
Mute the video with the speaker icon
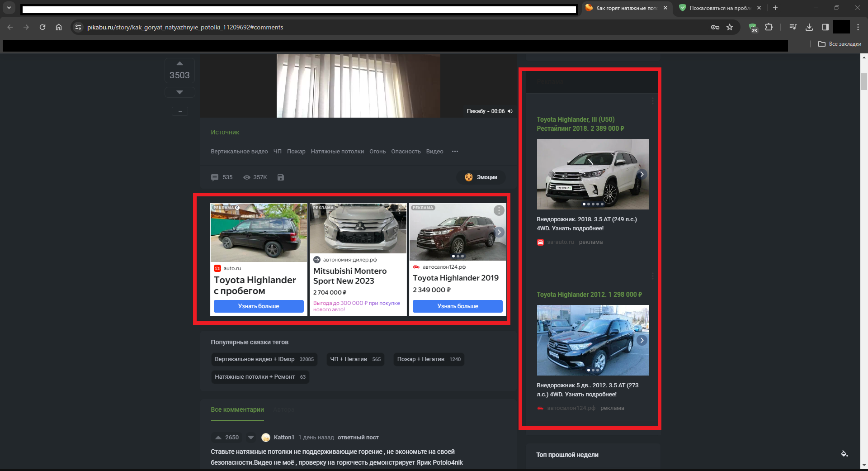509,111
